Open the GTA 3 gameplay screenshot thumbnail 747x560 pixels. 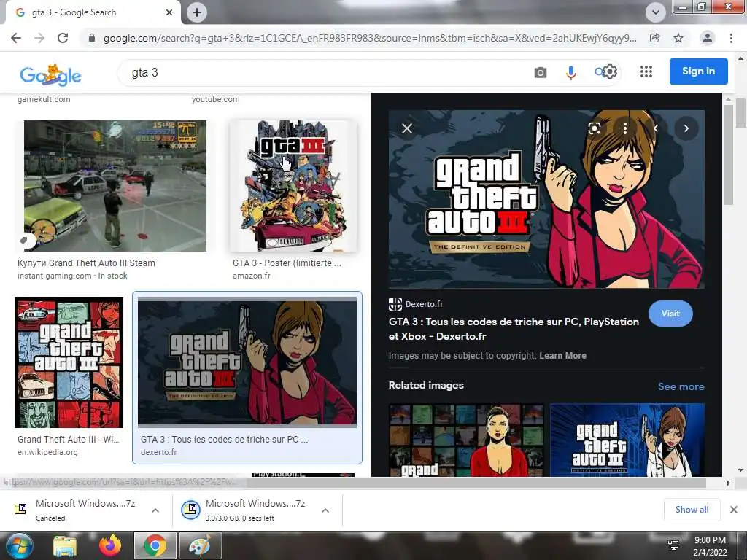click(115, 186)
